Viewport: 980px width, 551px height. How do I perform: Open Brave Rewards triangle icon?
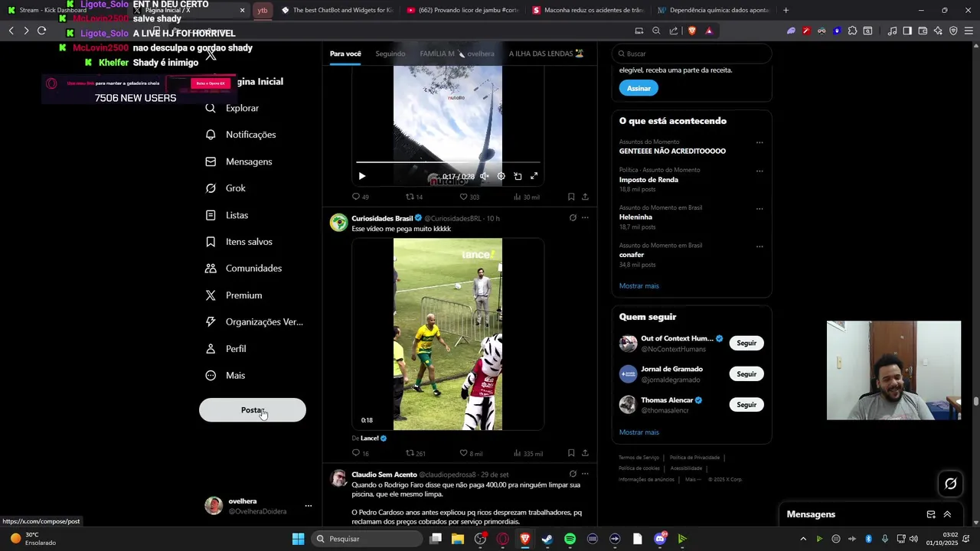tap(709, 31)
